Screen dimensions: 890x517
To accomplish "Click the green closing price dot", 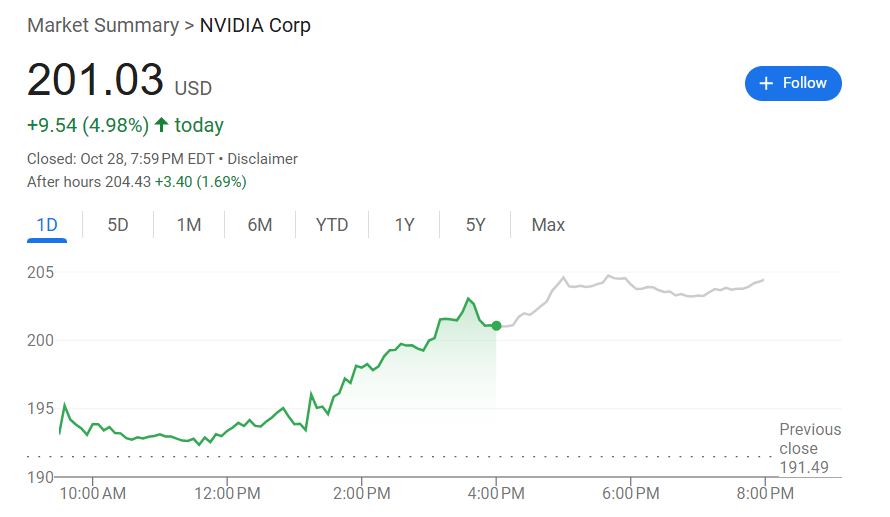I will (497, 326).
